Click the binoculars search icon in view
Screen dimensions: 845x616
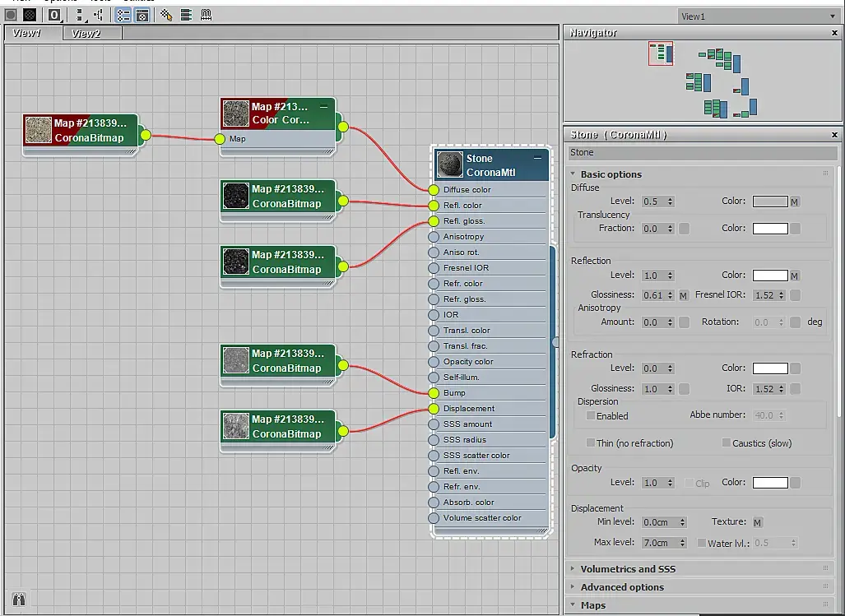19,599
